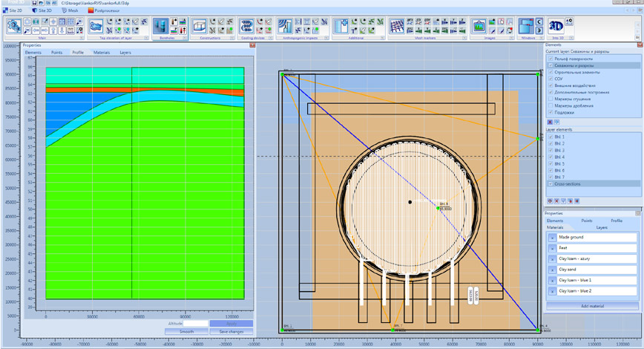Viewport: 644px width, 349px height.
Task: Click the add borehole icon in Boreholes group
Action: pyautogui.click(x=174, y=22)
